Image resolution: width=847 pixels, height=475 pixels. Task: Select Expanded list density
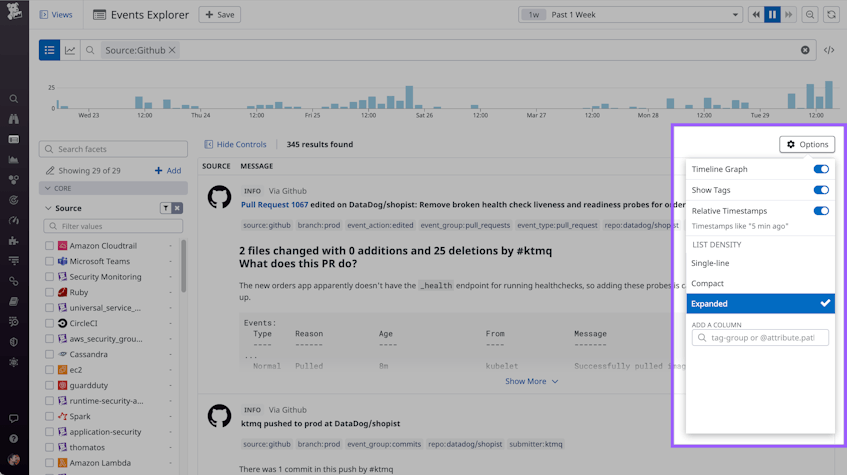click(760, 304)
